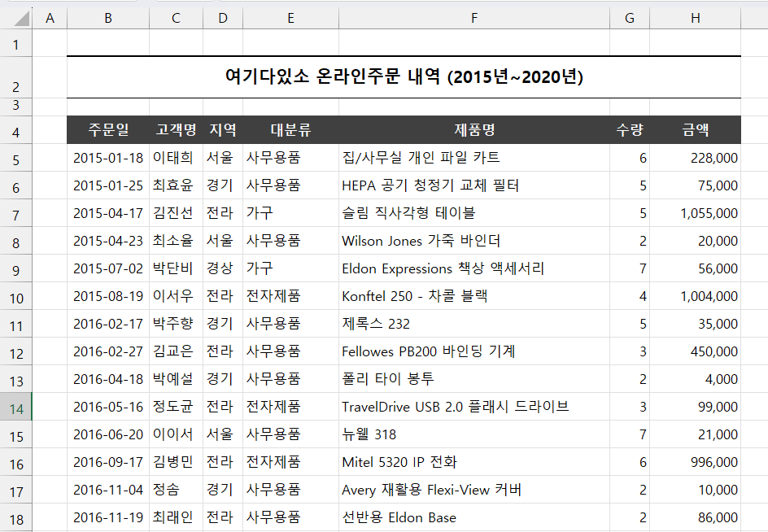
Task: Select customer name 김진선
Action: [176, 213]
